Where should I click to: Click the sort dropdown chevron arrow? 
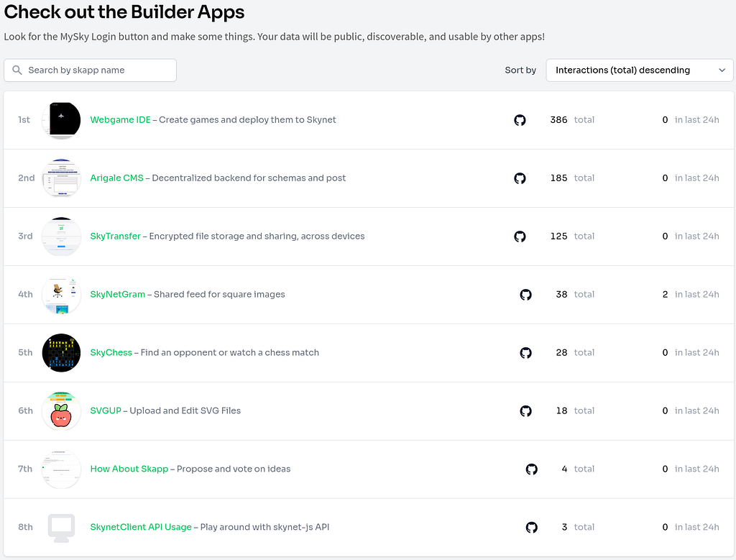(x=722, y=70)
